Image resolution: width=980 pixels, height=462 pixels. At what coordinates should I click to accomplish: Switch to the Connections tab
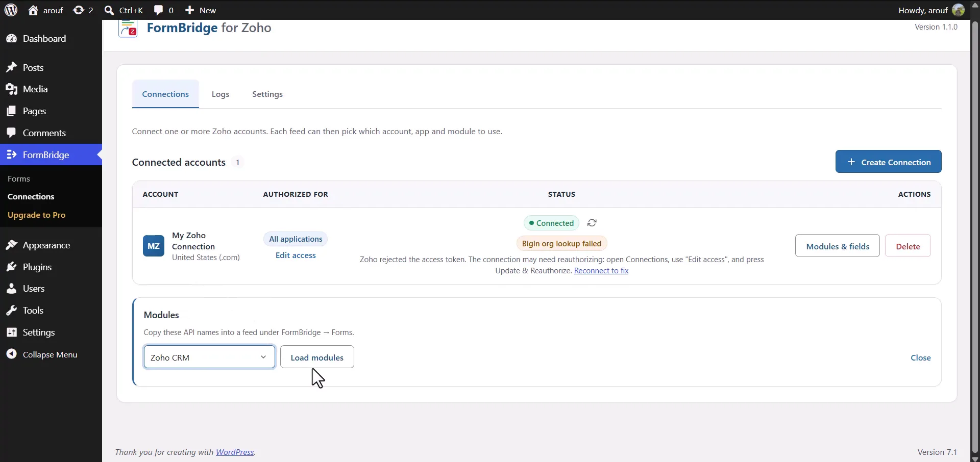coord(165,94)
